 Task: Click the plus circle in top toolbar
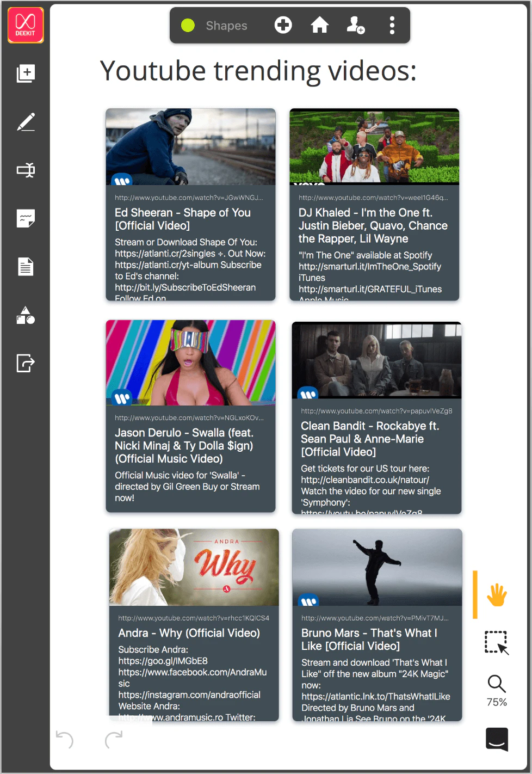pos(283,25)
